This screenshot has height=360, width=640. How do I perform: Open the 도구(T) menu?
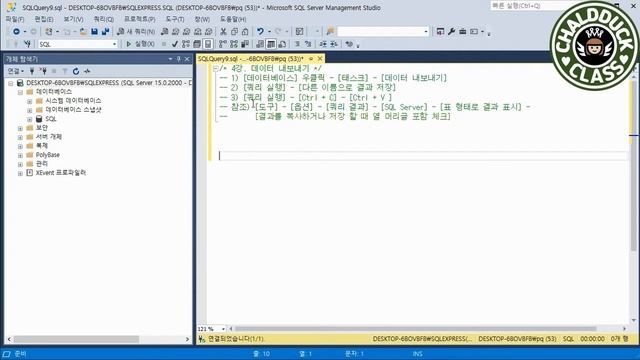point(175,19)
